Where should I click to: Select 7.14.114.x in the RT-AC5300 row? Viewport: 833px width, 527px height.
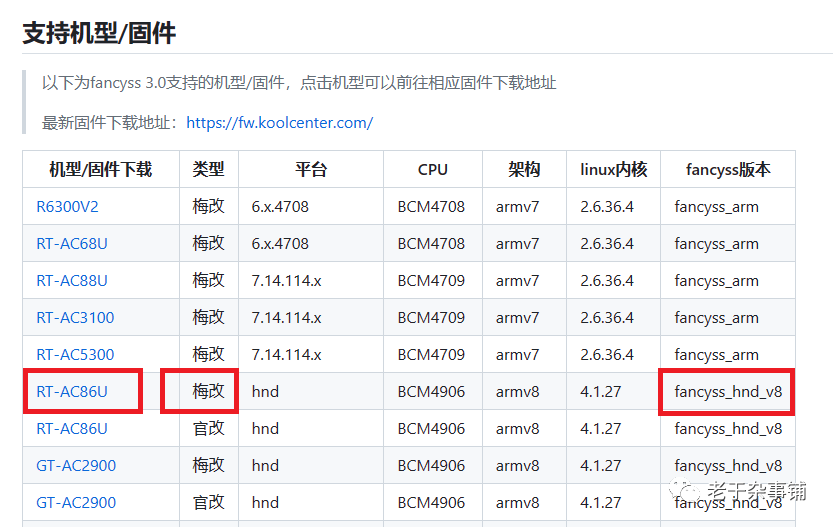(286, 354)
